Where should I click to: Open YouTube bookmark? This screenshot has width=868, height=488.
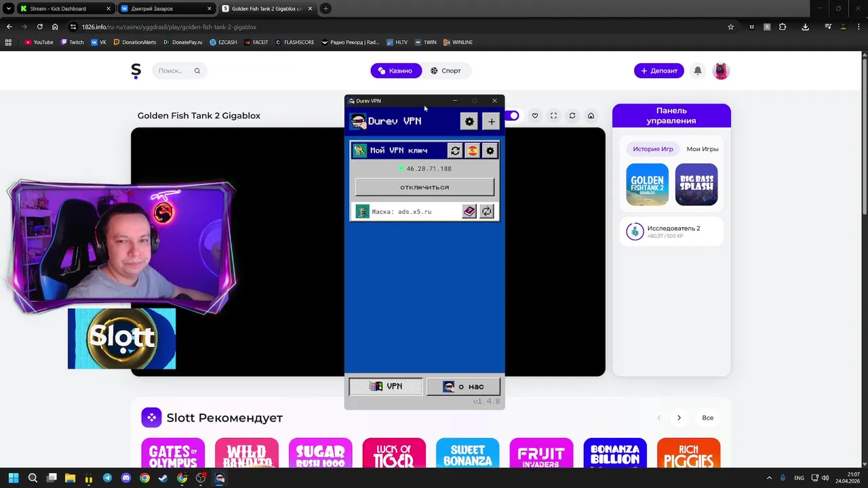[x=39, y=42]
